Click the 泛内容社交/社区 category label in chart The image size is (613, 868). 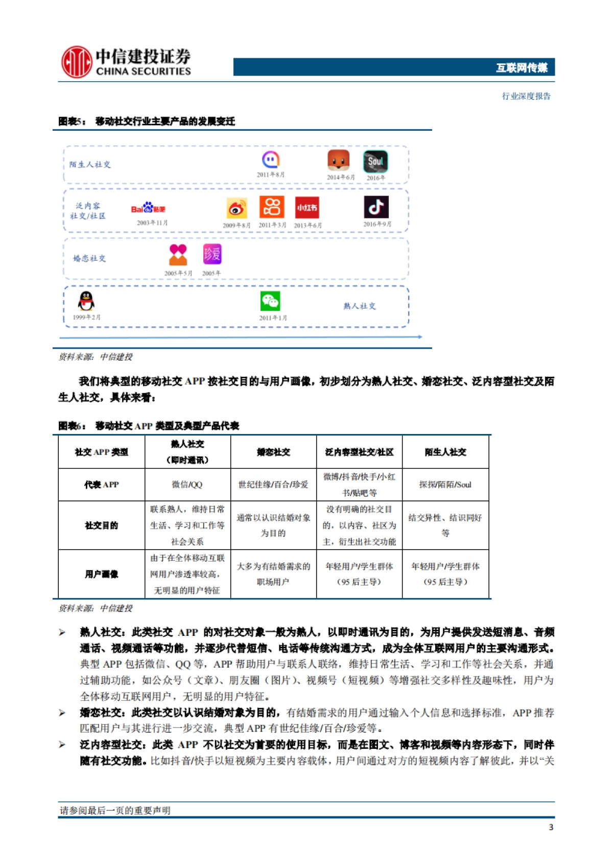click(x=88, y=211)
